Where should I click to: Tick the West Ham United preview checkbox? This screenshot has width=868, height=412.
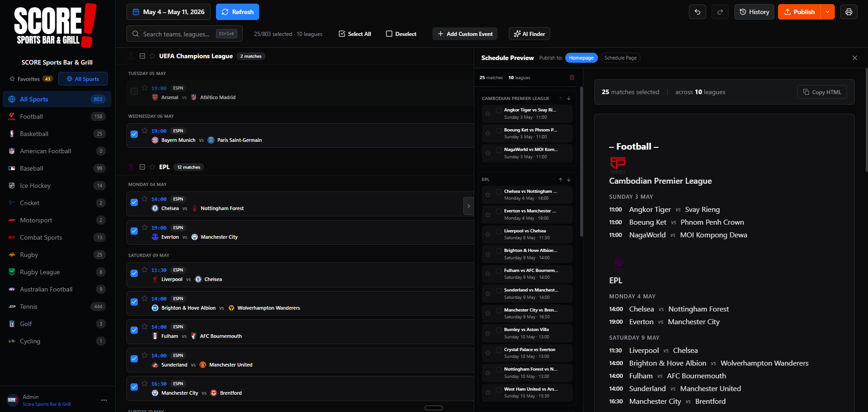tap(499, 389)
